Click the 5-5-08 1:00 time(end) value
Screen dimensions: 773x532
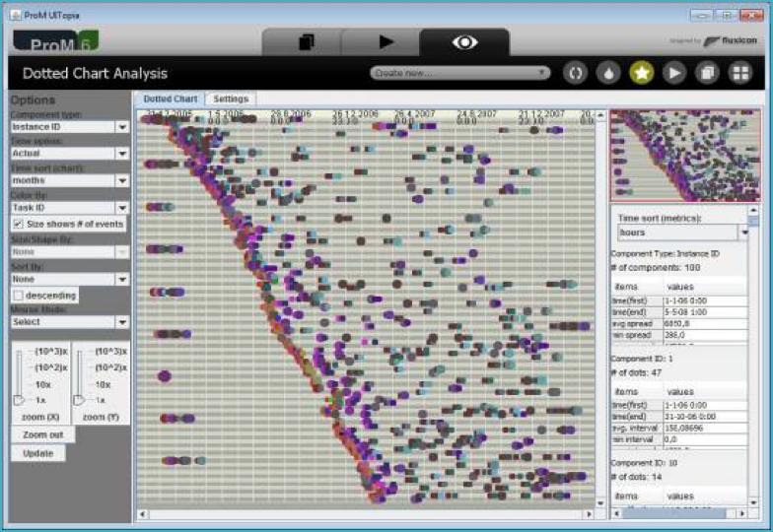pyautogui.click(x=704, y=312)
